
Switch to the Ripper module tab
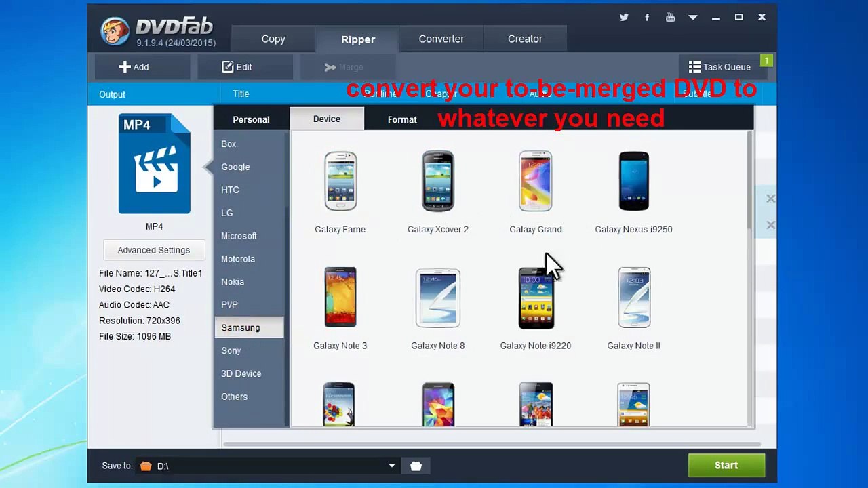pos(358,39)
